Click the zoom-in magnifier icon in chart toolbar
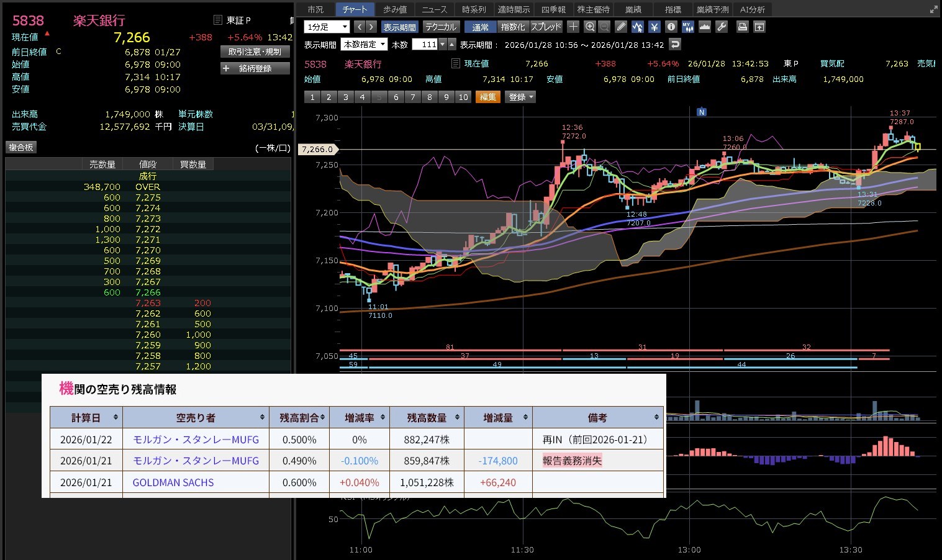This screenshot has width=942, height=560. pos(590,27)
